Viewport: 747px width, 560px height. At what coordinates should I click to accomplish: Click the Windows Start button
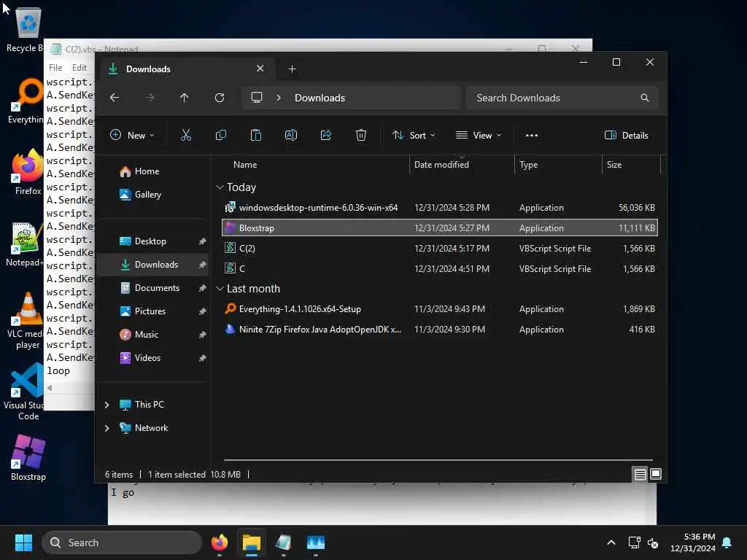23,542
